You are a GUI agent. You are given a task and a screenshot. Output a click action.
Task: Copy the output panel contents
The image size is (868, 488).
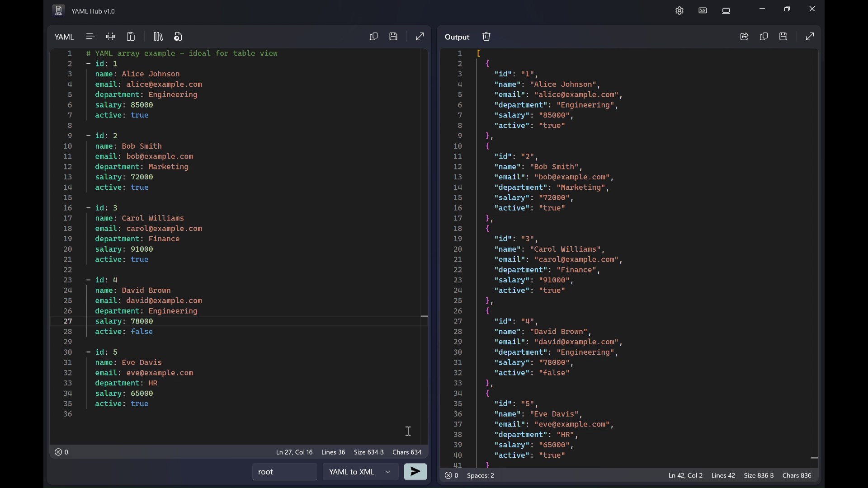coord(764,37)
